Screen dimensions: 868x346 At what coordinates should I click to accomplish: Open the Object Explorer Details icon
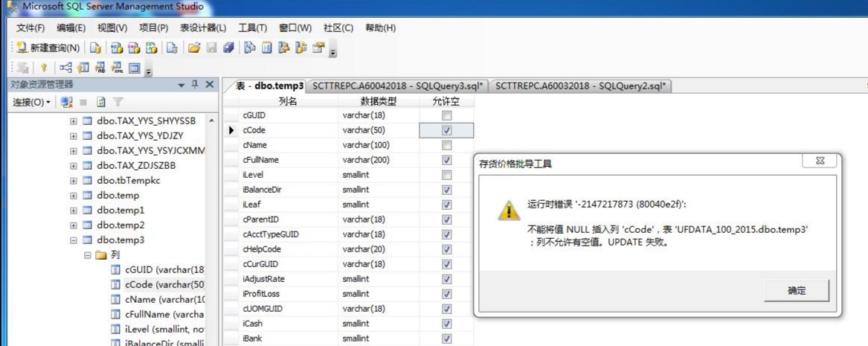pyautogui.click(x=267, y=48)
